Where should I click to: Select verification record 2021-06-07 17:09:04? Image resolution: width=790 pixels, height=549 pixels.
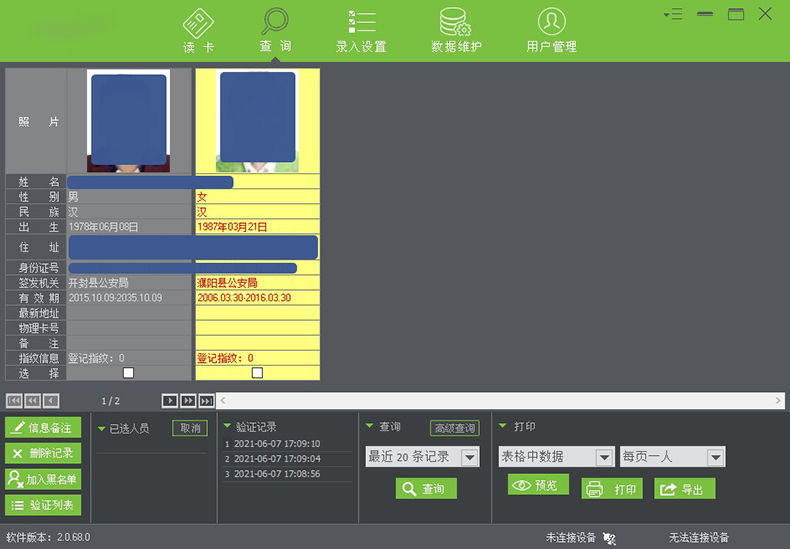(x=278, y=459)
